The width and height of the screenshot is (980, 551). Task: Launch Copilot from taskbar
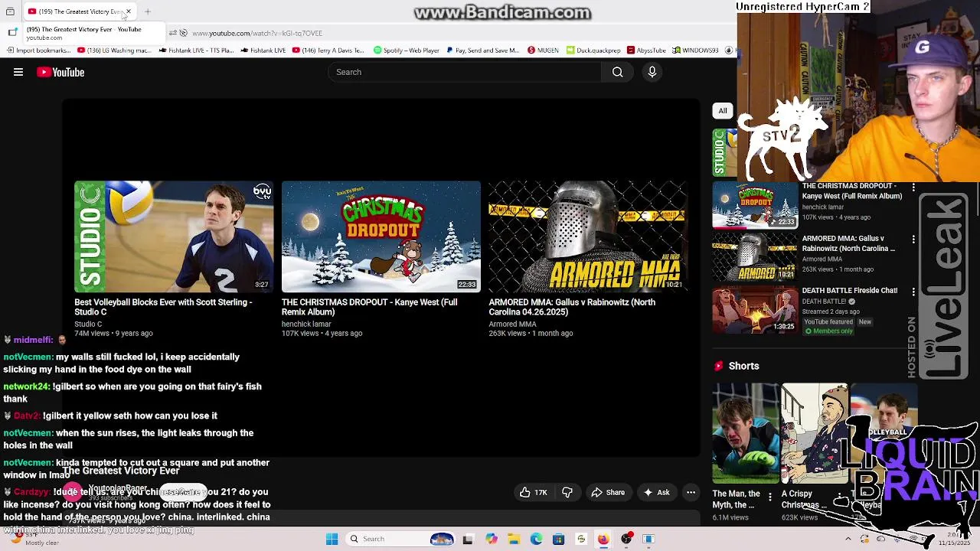pyautogui.click(x=492, y=539)
